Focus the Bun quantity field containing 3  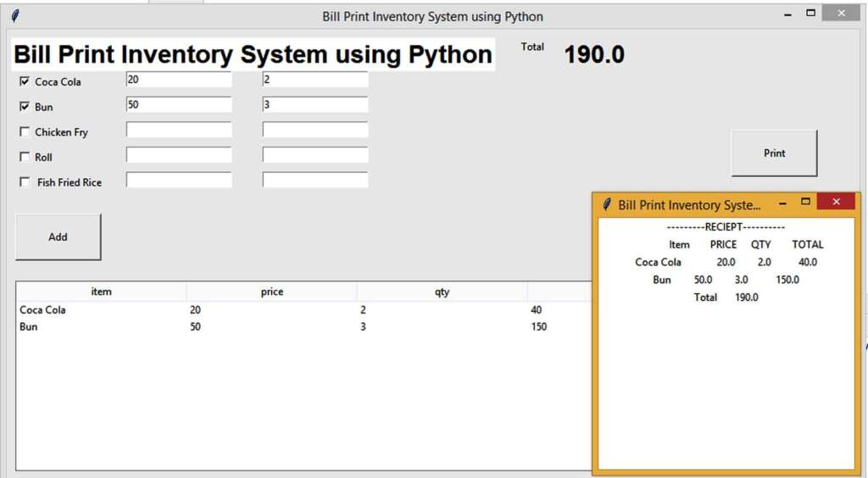coord(314,105)
